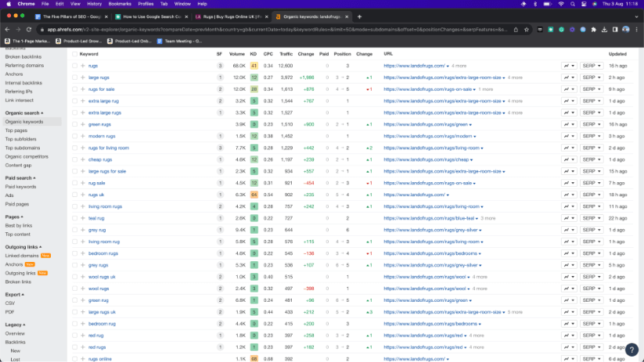Tick the checkbox for 'rugs' keyword row
The image size is (644, 362).
[x=75, y=66]
